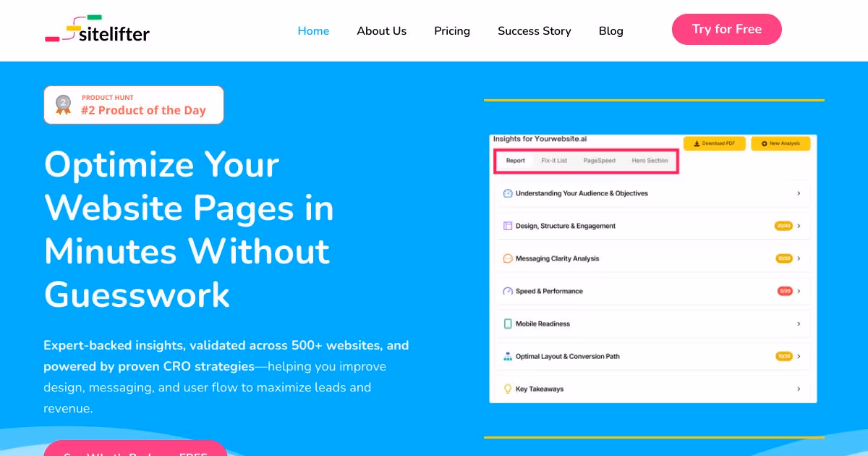Open the PageSpeed tab
Screen dimensions: 868x456
pyautogui.click(x=600, y=161)
